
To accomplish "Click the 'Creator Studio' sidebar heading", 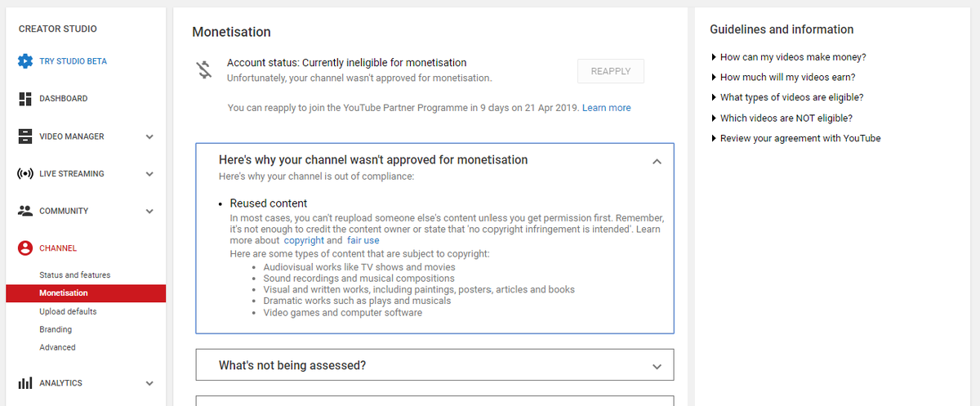I will coord(58,29).
